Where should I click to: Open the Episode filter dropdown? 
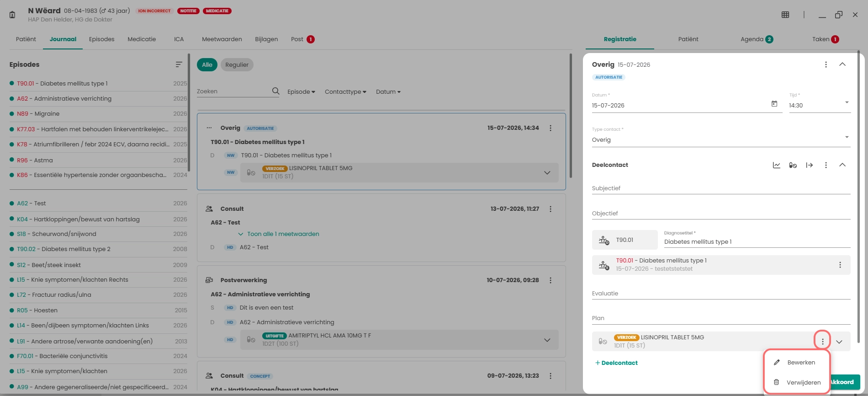[x=301, y=91]
